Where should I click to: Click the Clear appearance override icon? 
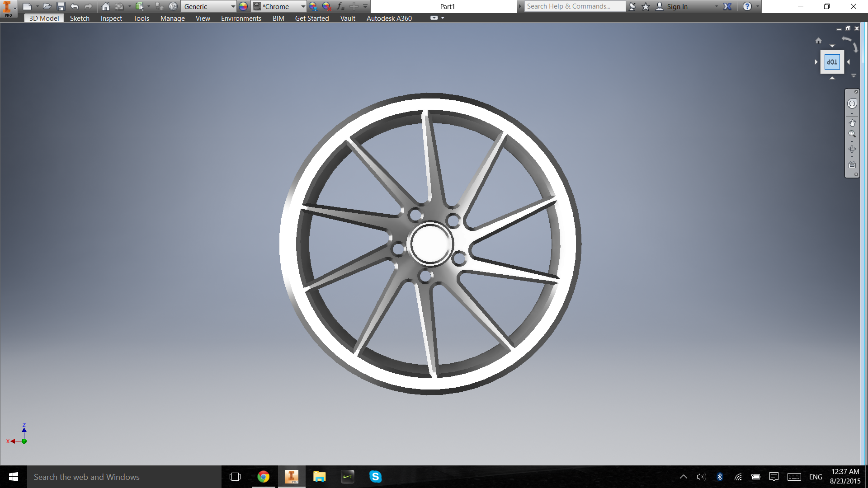(x=327, y=6)
